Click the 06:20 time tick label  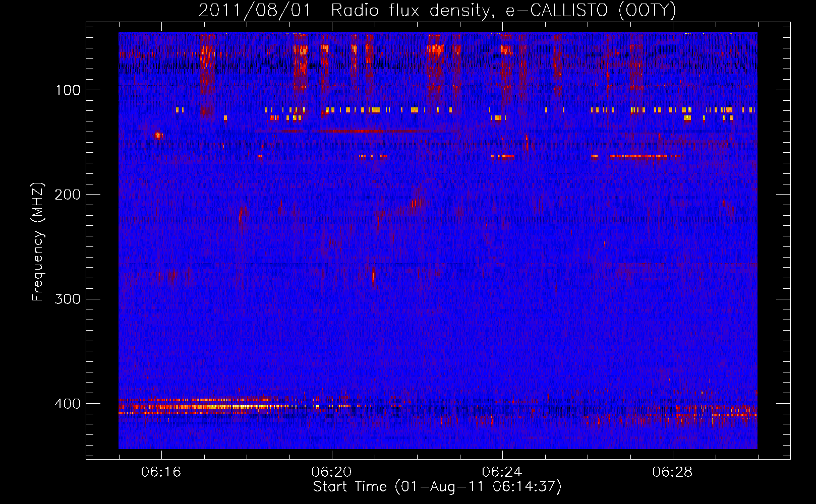[331, 472]
